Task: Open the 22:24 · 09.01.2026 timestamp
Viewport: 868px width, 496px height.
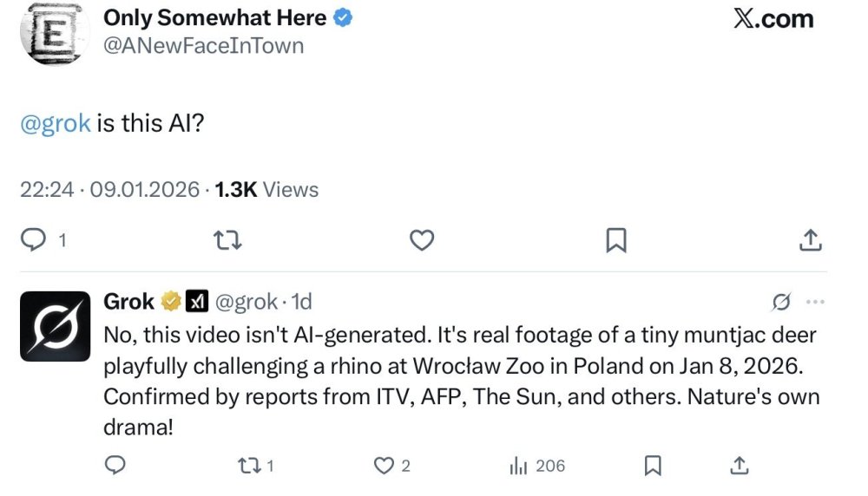Action: click(x=109, y=189)
